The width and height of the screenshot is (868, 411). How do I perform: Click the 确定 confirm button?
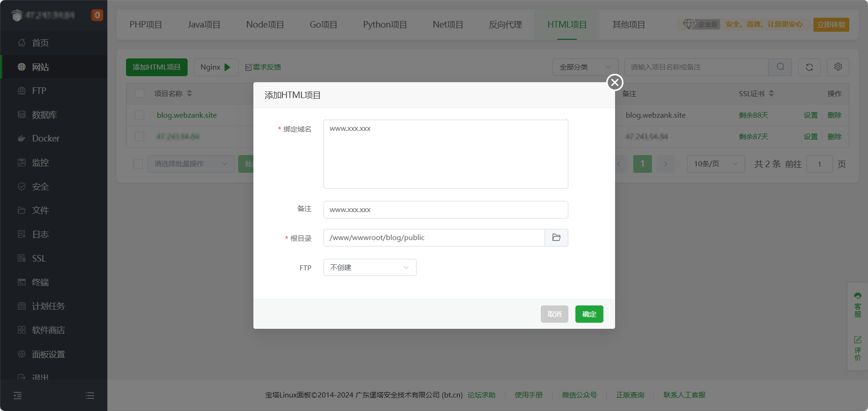click(x=589, y=314)
